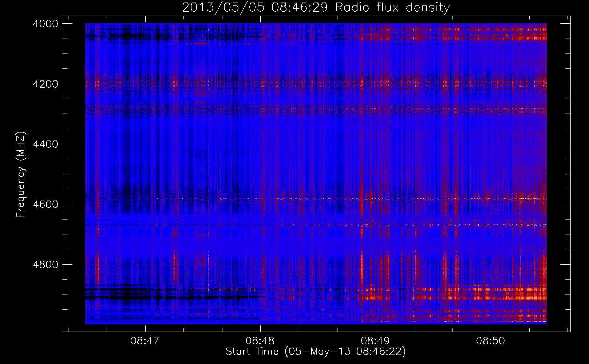Screen dimensions: 589x364
Task: Click the plot title '2013/05/05 08:46:29 Radio flux density'
Action: point(316,7)
